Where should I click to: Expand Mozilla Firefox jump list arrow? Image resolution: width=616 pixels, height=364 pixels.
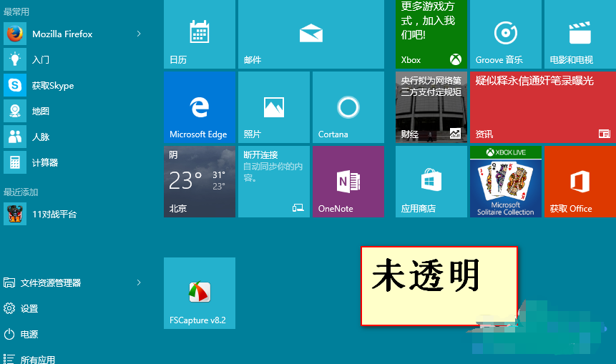tap(139, 34)
